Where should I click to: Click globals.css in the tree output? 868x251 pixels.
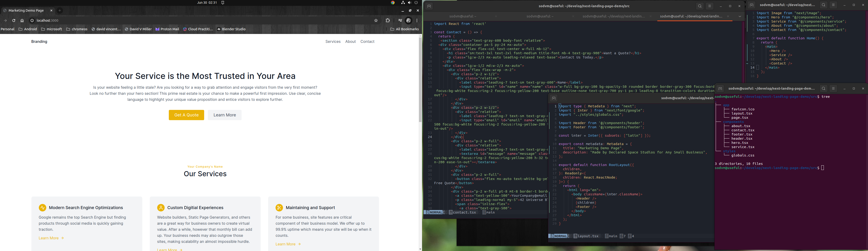point(743,156)
